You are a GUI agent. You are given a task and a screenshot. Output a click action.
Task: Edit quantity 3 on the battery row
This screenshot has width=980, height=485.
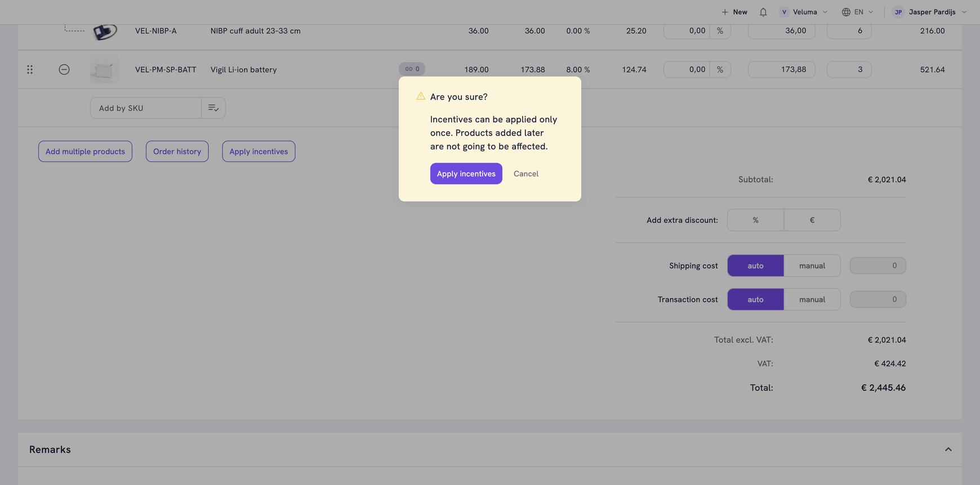point(849,70)
